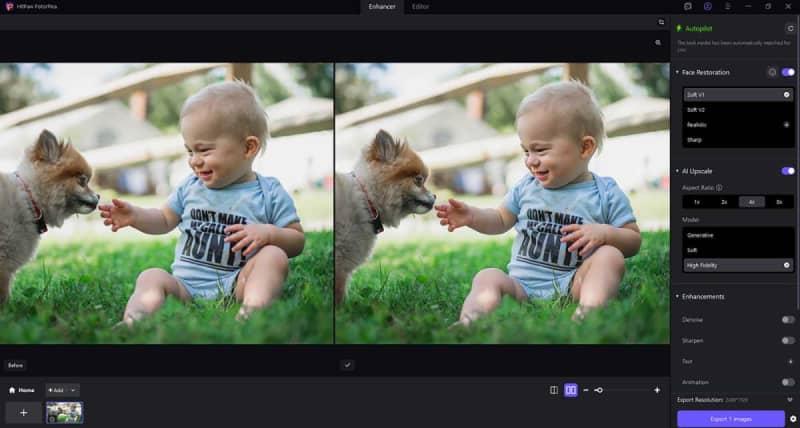Screen dimensions: 800x428
Task: Select the 2x upscale ratio option
Action: pyautogui.click(x=724, y=201)
